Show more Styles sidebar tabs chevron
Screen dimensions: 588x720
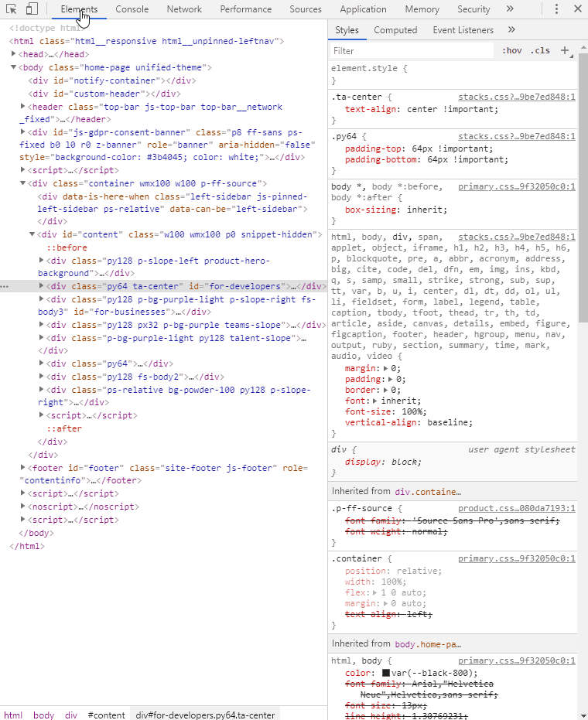point(511,30)
